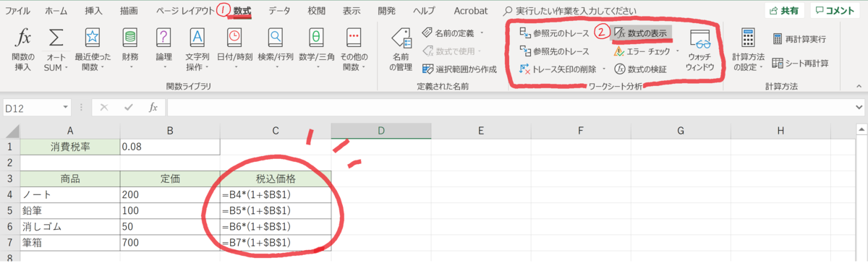Click シート再計算 (Calculate Sheet)
This screenshot has height=271, width=868.
(x=799, y=63)
